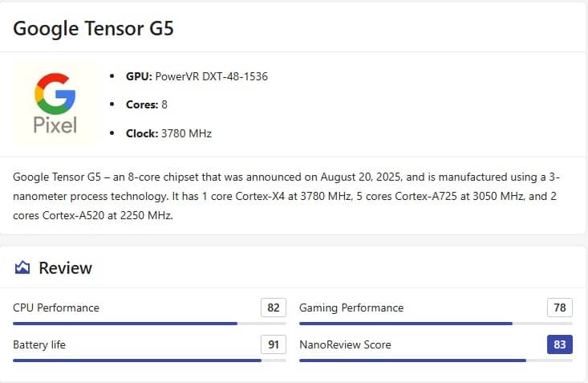Image resolution: width=588 pixels, height=383 pixels.
Task: Click the Gaming Performance progress bar
Action: pyautogui.click(x=436, y=324)
